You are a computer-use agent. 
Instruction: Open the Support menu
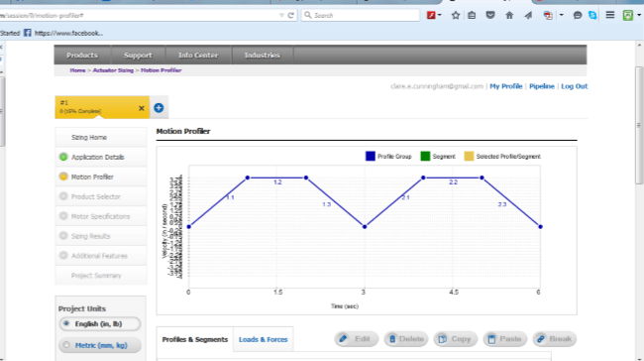point(138,56)
